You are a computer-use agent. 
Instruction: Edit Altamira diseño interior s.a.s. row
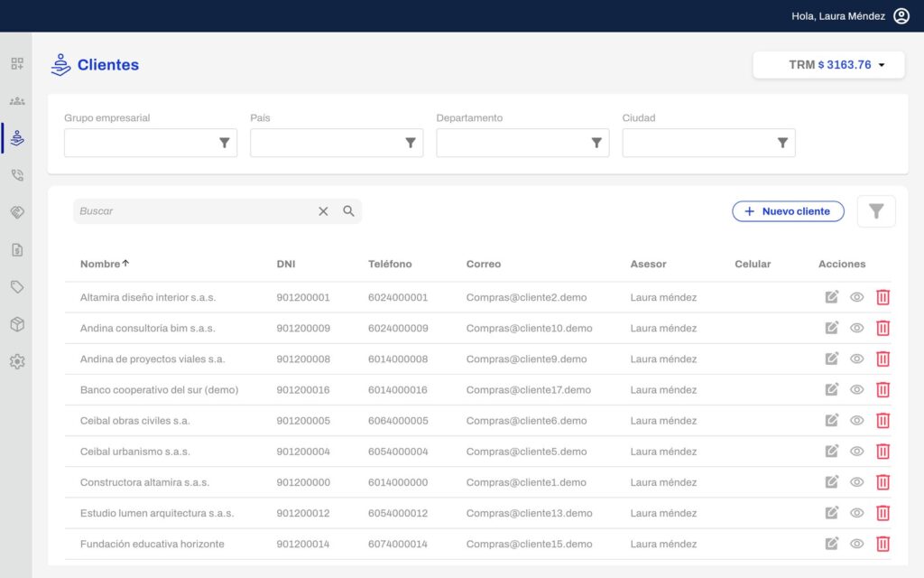click(x=831, y=297)
